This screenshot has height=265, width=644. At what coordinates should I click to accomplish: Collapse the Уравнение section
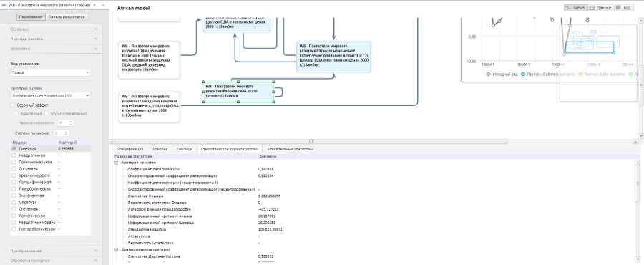[x=54, y=49]
